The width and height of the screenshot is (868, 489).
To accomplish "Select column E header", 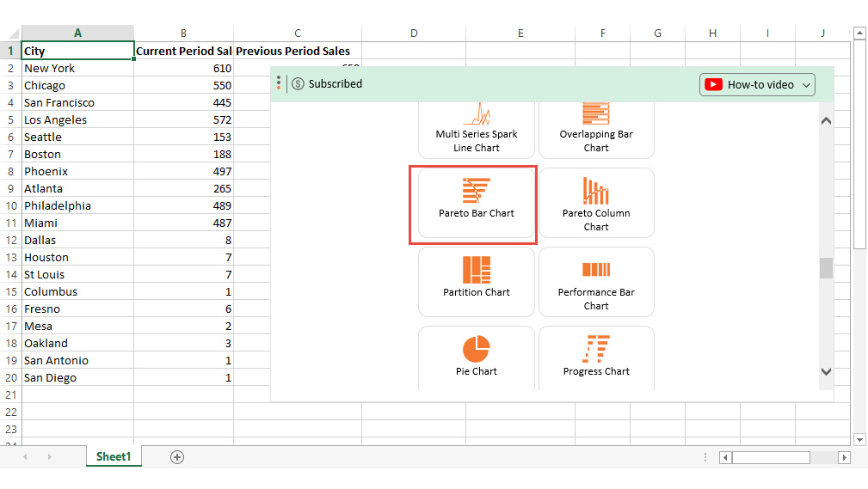I will [520, 34].
